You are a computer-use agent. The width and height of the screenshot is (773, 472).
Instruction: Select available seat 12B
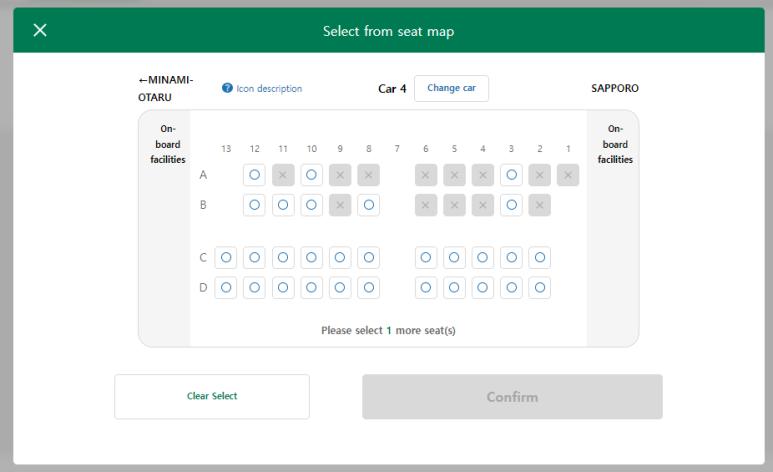click(254, 205)
